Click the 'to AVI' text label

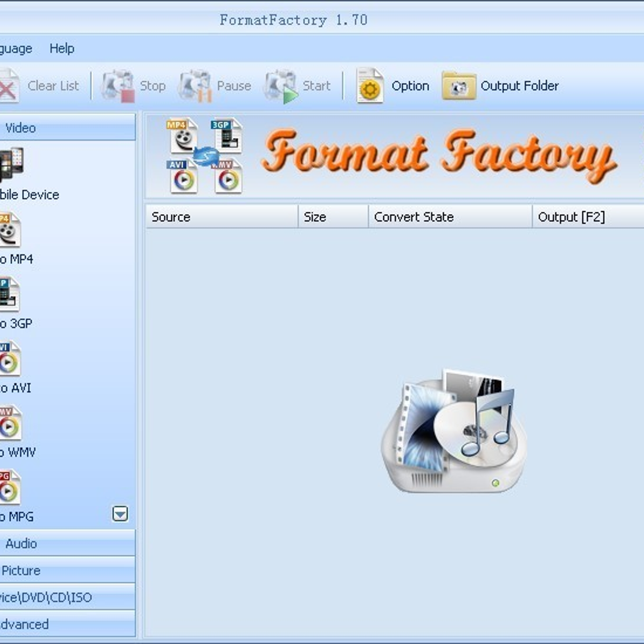(x=15, y=388)
